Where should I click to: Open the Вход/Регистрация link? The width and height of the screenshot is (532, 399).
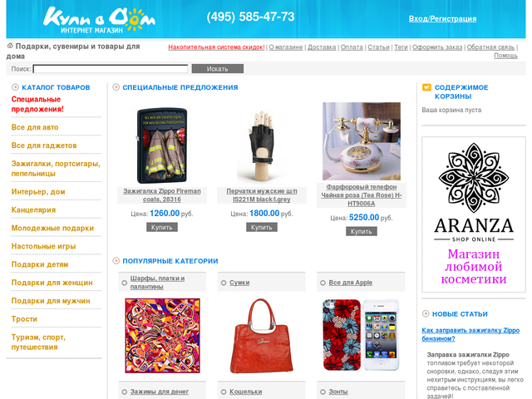[442, 18]
